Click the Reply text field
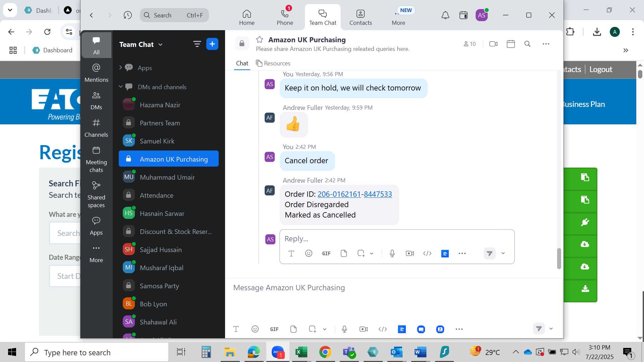This screenshot has width=644, height=362. click(397, 239)
